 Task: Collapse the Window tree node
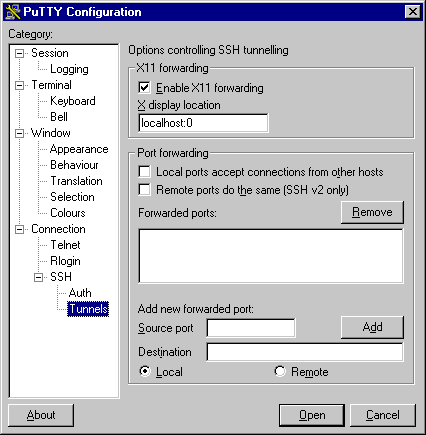pyautogui.click(x=20, y=133)
